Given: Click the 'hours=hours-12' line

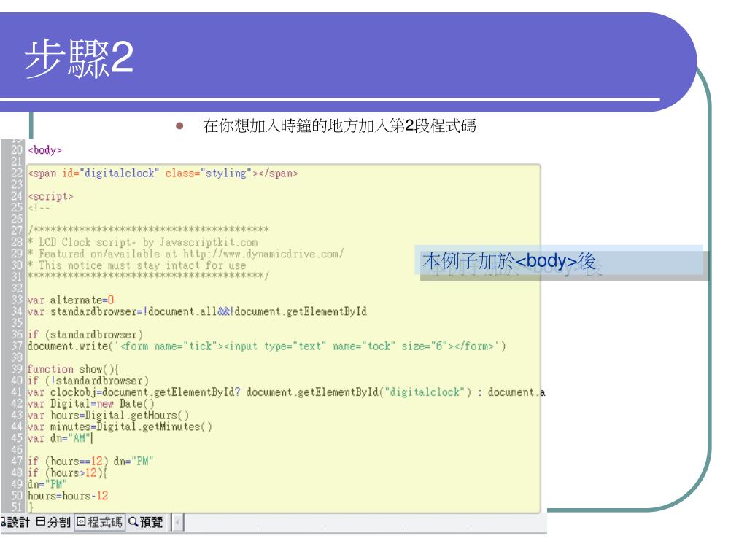Looking at the screenshot, I should tap(68, 496).
